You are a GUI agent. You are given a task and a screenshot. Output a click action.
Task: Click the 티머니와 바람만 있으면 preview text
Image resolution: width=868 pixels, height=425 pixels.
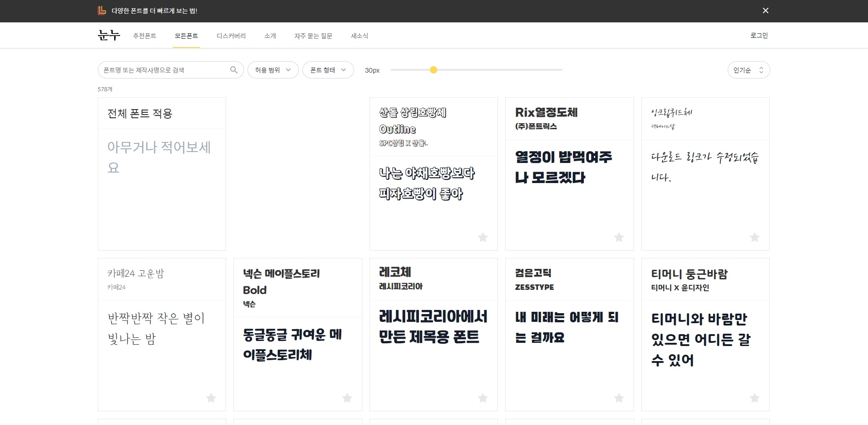point(701,339)
